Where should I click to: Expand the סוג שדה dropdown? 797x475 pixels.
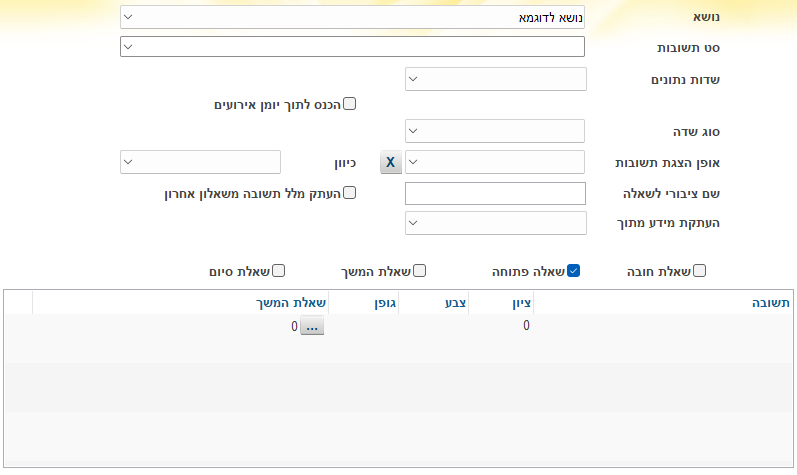pyautogui.click(x=496, y=131)
